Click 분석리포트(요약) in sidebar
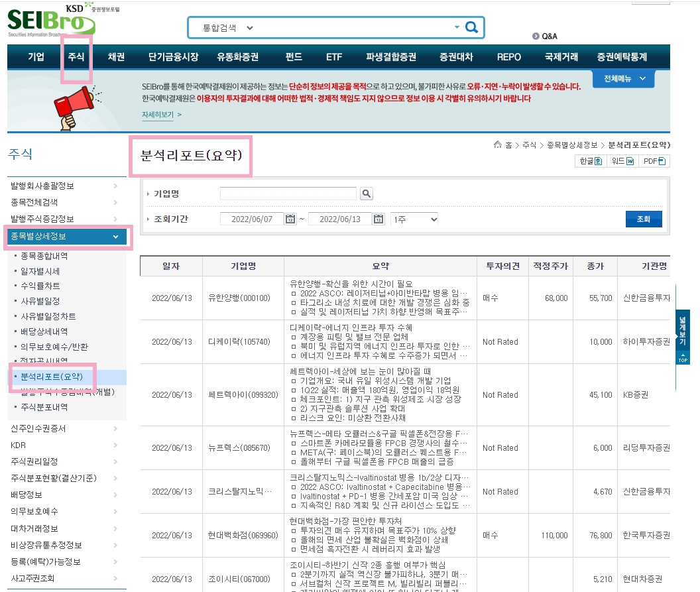The height and width of the screenshot is (592, 700). (52, 377)
